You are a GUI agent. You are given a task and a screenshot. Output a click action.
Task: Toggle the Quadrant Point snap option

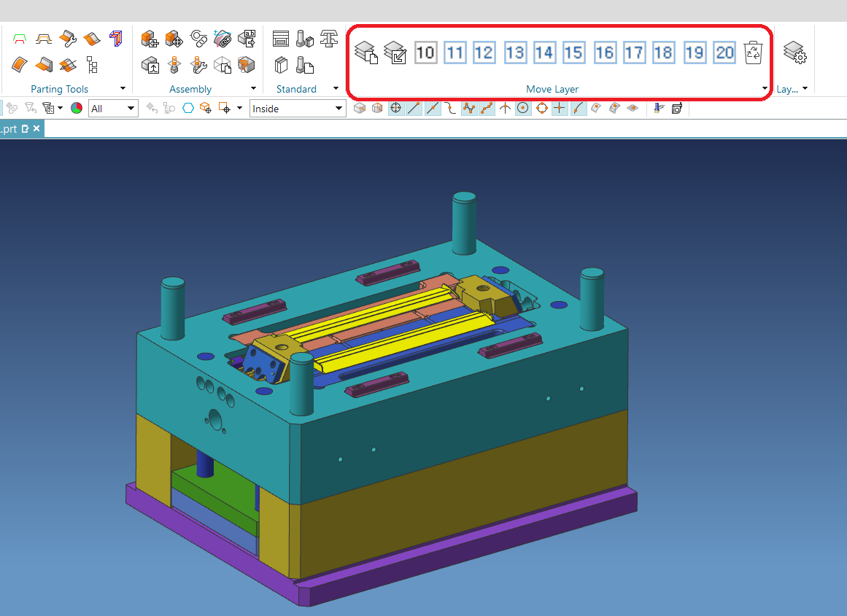541,108
